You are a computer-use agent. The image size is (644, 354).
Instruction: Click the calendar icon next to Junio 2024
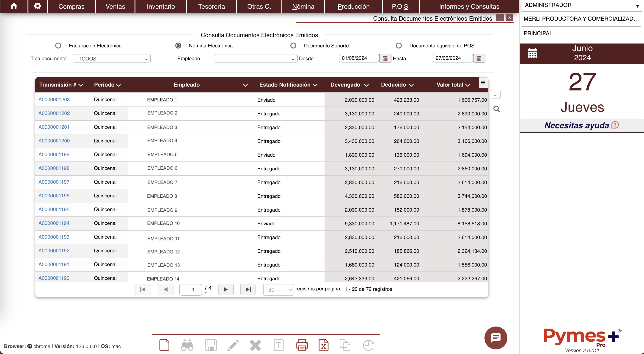tap(532, 53)
